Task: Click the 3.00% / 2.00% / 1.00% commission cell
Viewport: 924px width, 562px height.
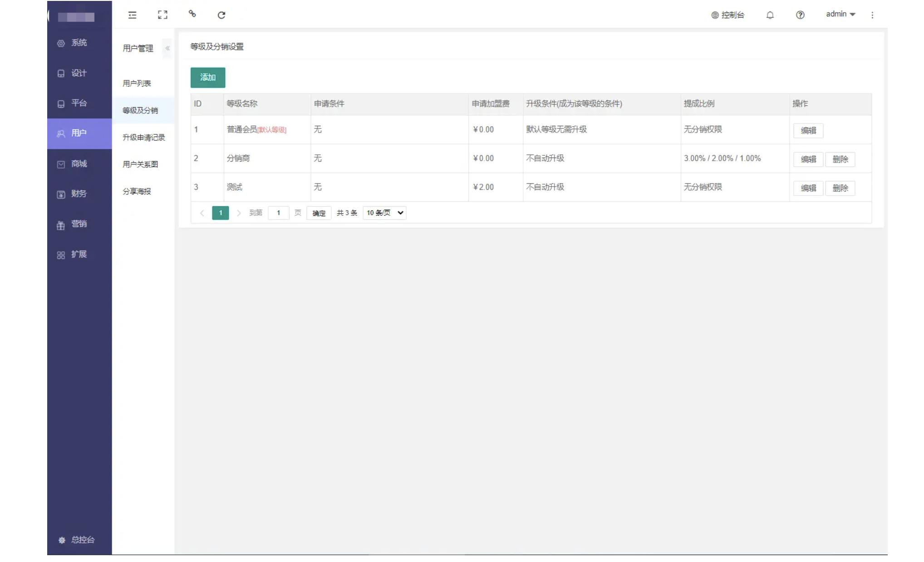Action: point(735,158)
